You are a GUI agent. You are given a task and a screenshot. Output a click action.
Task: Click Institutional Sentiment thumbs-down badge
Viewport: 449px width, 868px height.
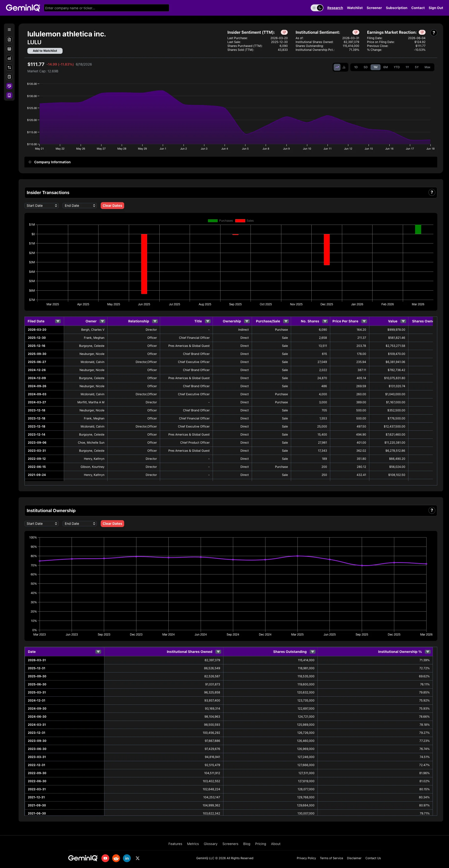click(x=356, y=32)
